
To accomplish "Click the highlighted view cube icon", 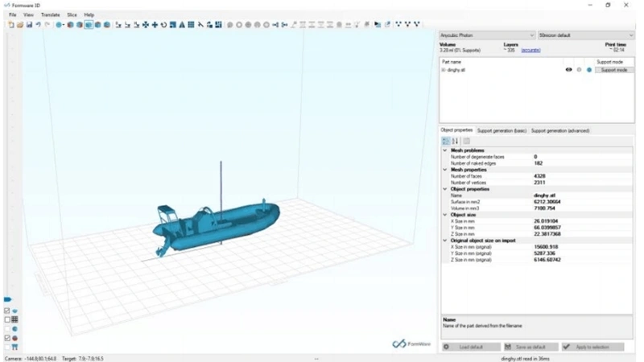I will [89, 25].
